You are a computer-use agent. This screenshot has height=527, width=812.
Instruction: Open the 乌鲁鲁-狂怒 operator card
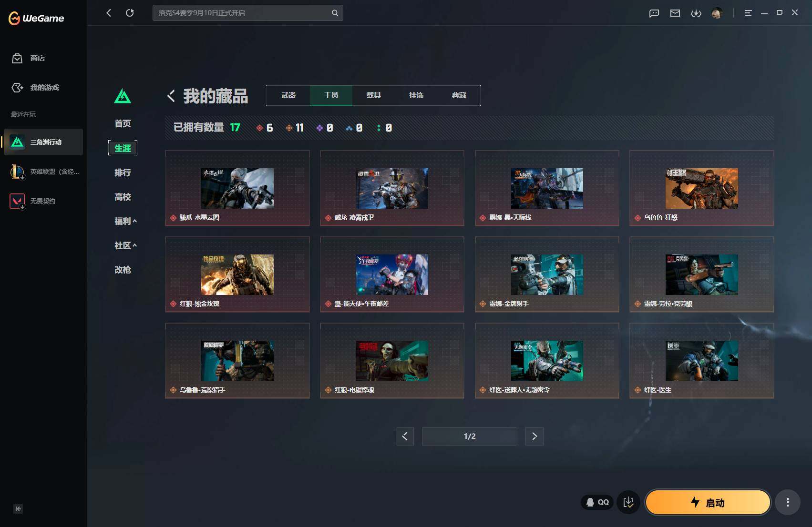[702, 188]
